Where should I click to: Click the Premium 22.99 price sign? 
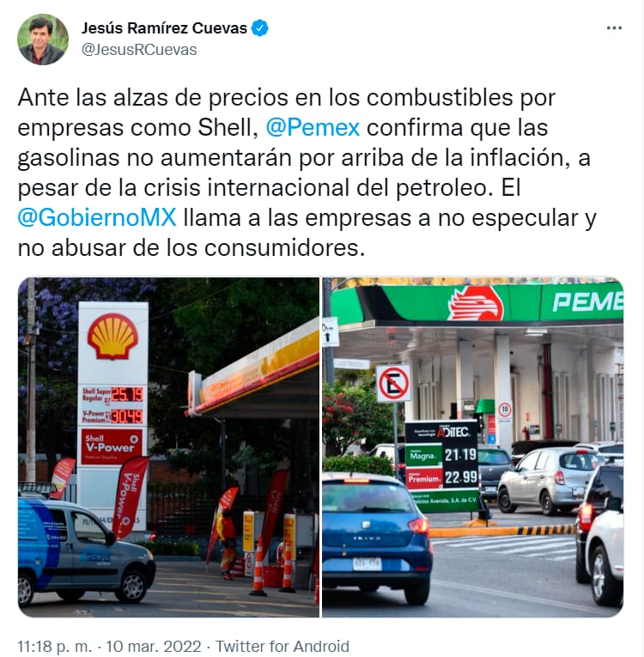point(441,478)
